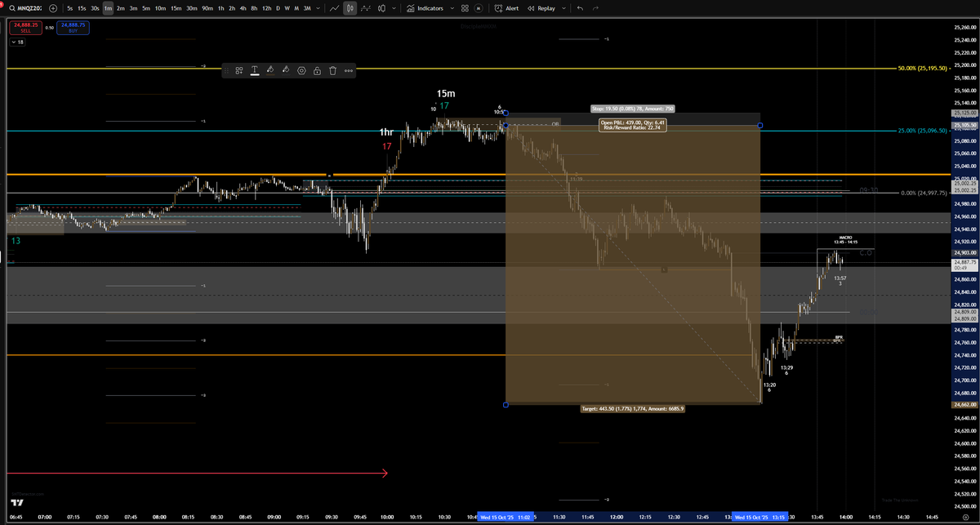
Task: Select the Stop 19.50 label on position
Action: coord(633,108)
